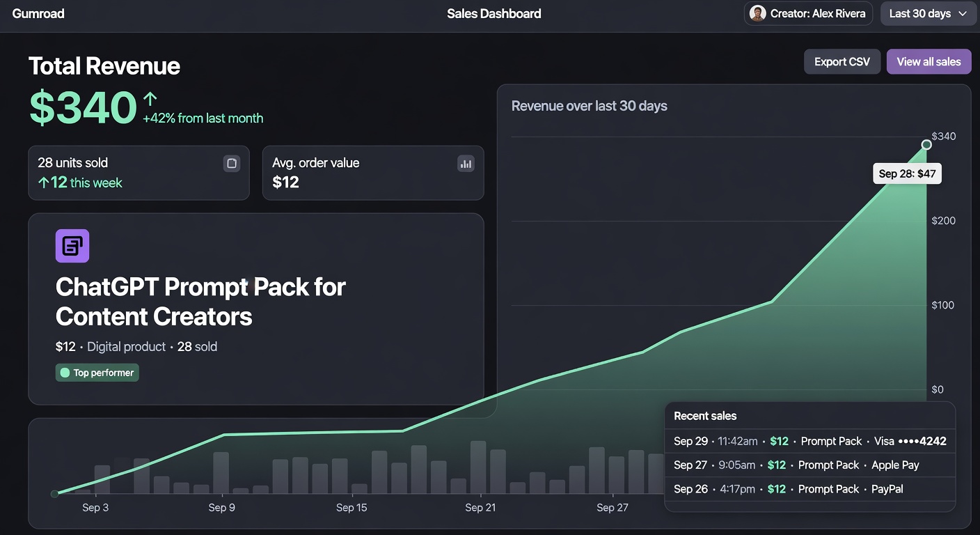
Task: Click the $200 y-axis label
Action: click(x=944, y=221)
